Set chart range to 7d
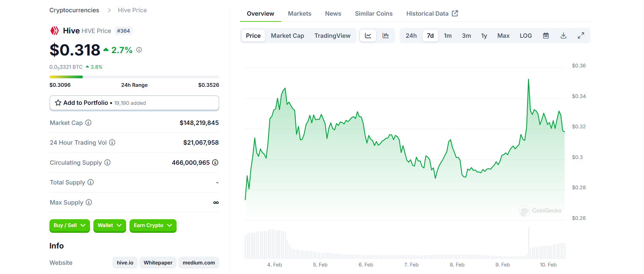Viewport: 644px width, 274px height. (430, 36)
